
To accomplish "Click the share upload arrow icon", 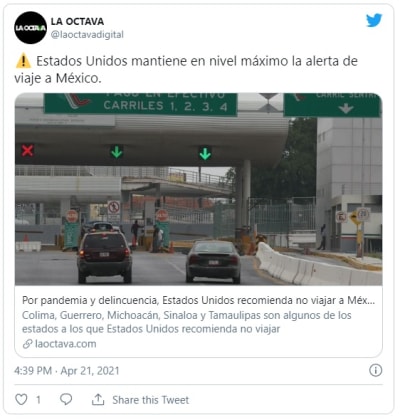I will click(98, 399).
